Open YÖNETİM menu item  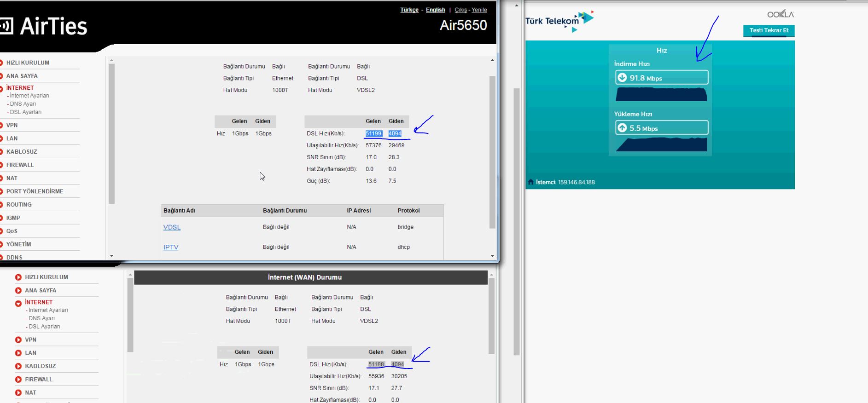coord(19,245)
